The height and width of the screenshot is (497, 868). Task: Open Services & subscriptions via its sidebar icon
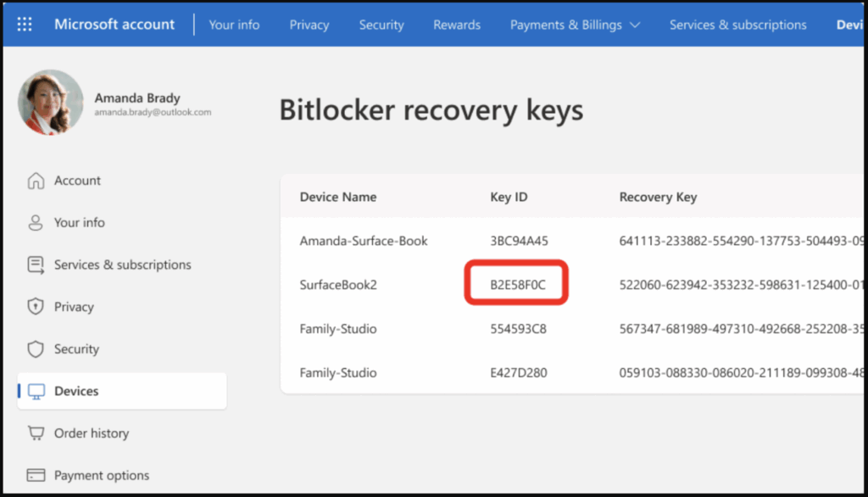pyautogui.click(x=36, y=265)
